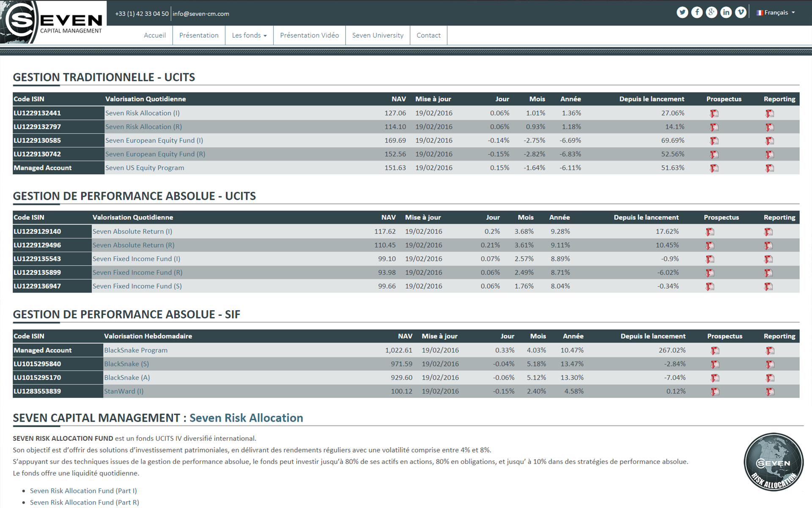Open Prospectus PDF for Seven US Equity Program
This screenshot has height=508, width=812.
point(714,168)
